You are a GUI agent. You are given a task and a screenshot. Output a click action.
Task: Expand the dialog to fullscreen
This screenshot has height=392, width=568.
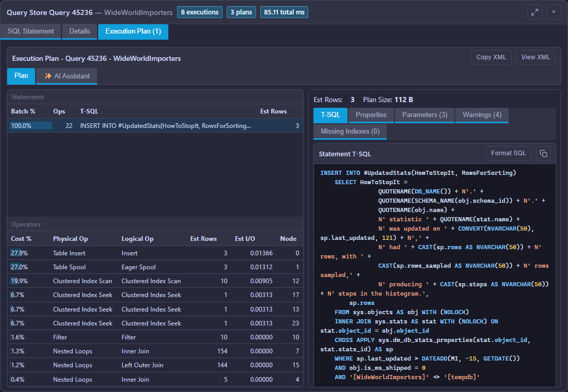point(534,12)
